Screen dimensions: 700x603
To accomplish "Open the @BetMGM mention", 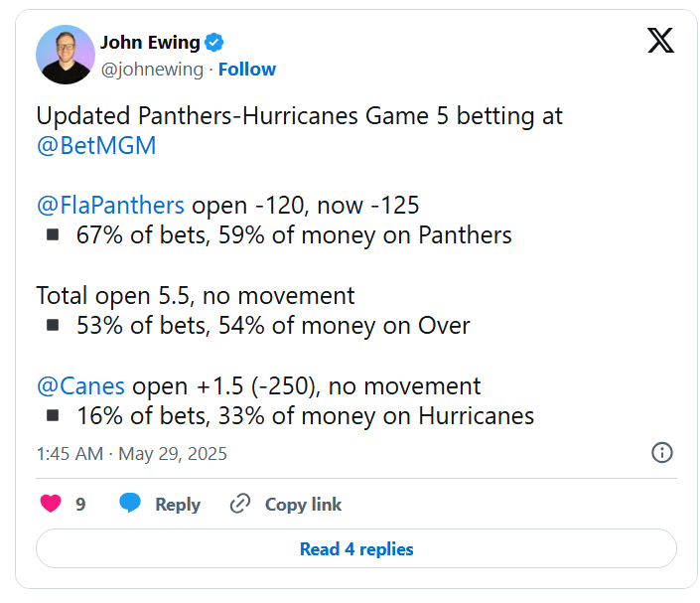I will coord(96,145).
